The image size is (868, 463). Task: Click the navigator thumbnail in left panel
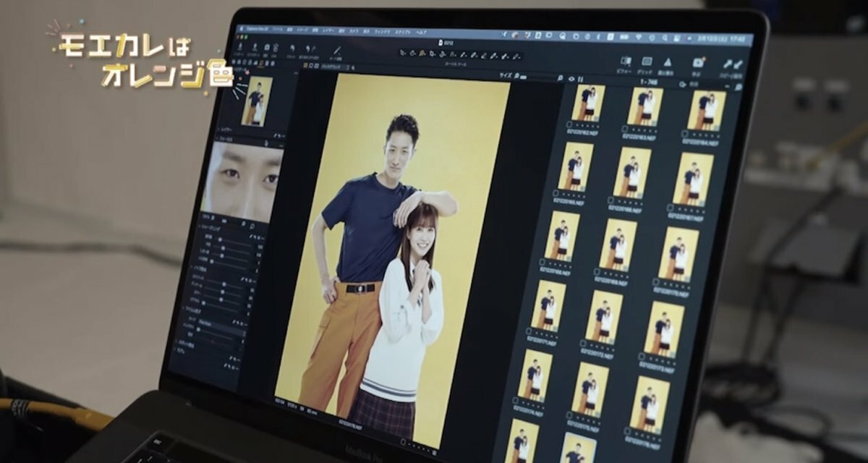255,101
